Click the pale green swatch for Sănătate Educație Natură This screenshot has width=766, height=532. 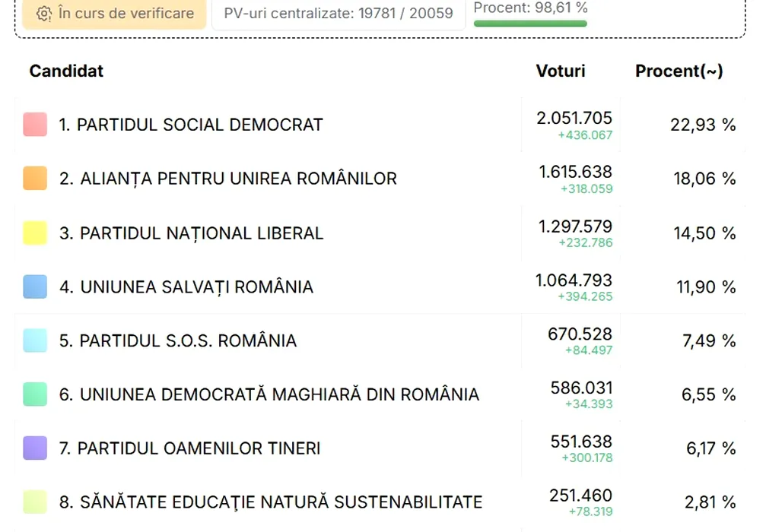click(x=35, y=502)
